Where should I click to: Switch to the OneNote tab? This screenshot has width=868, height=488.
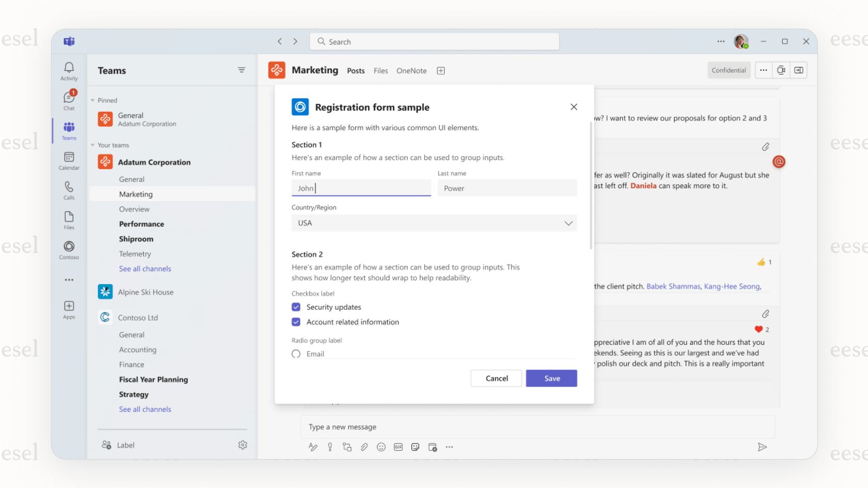[x=411, y=71]
